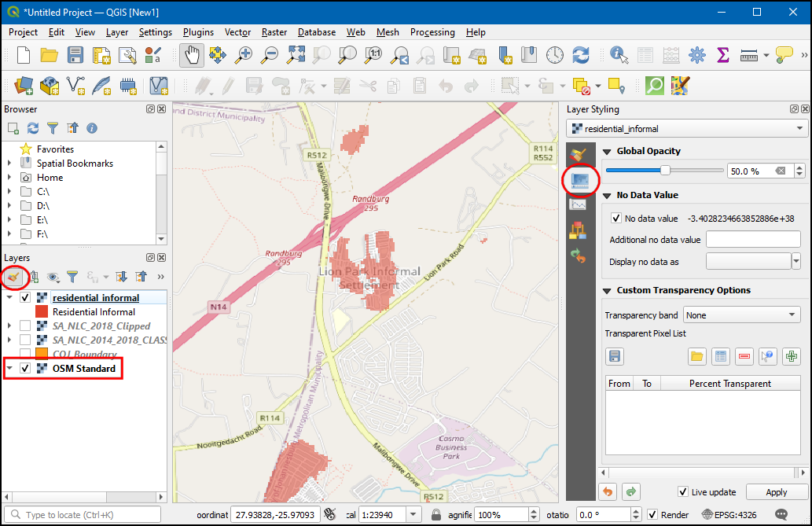Click the EPSG:4326 CRS button

(729, 515)
